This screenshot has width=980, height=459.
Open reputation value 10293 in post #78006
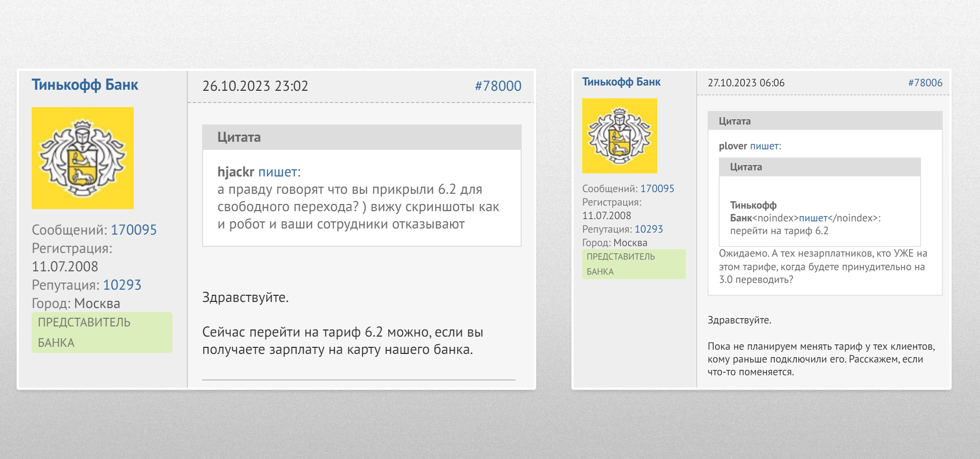649,229
